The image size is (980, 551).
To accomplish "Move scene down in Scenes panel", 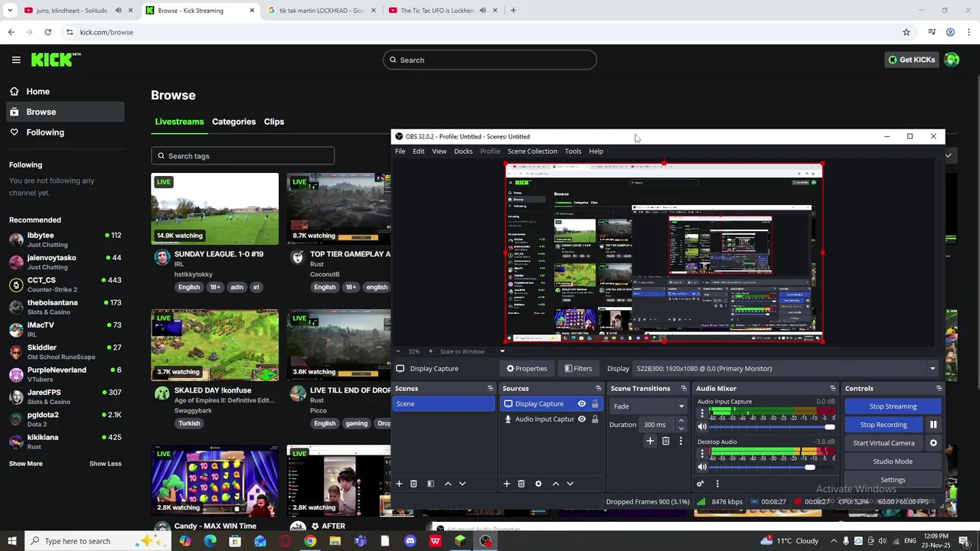I will tap(462, 484).
